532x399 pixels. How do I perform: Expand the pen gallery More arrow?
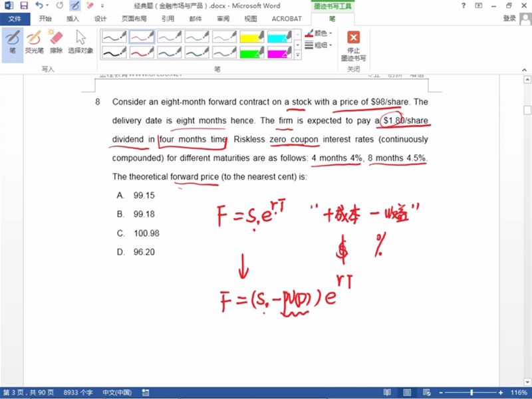[297, 55]
